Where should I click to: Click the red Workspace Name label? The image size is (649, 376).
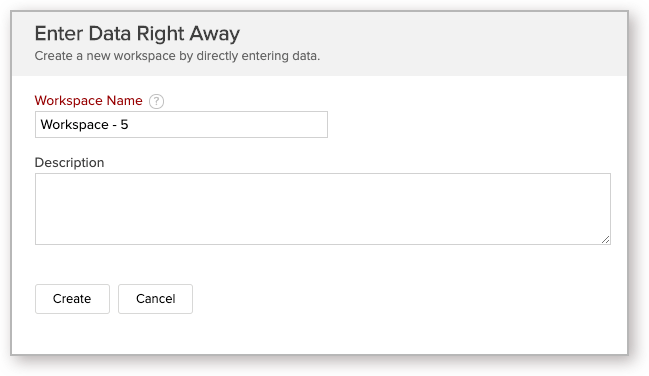click(89, 101)
